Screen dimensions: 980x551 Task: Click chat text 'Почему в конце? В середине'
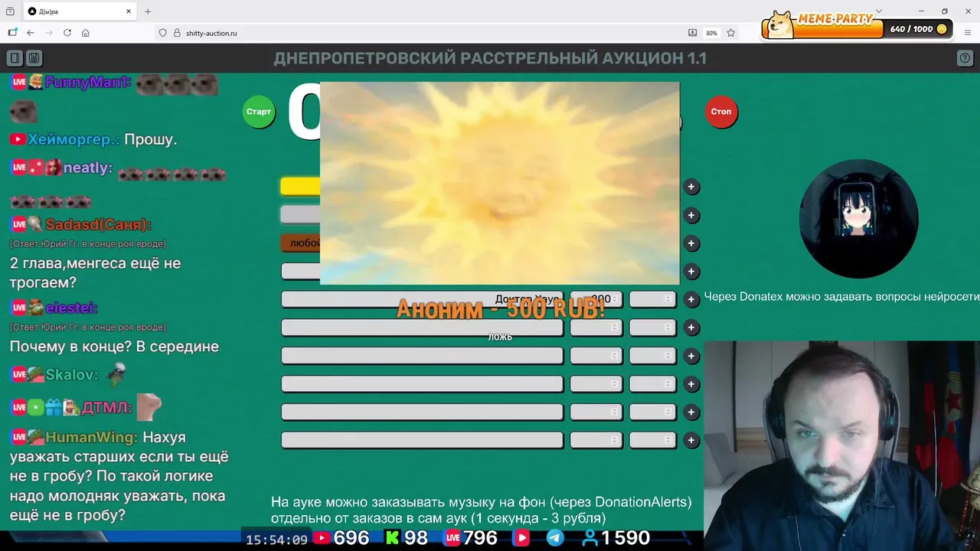[x=114, y=347]
